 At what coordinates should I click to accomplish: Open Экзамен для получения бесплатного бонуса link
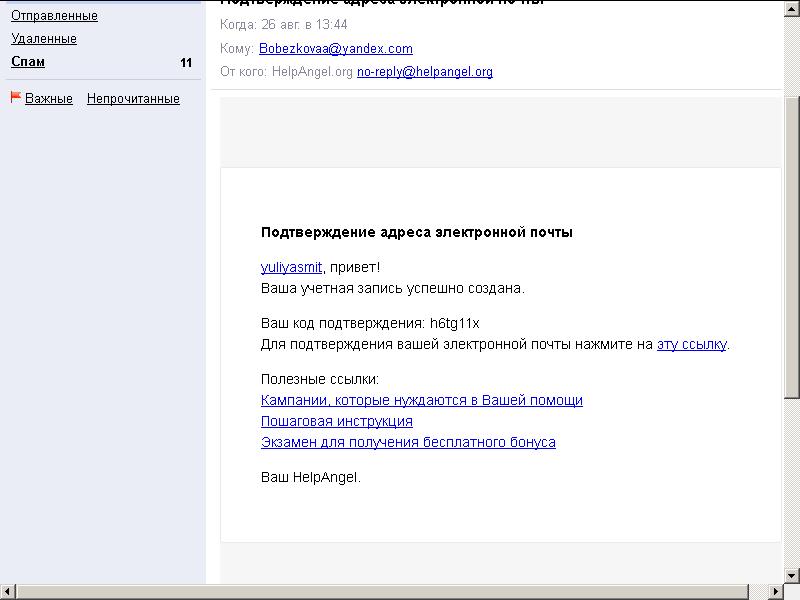tap(408, 442)
